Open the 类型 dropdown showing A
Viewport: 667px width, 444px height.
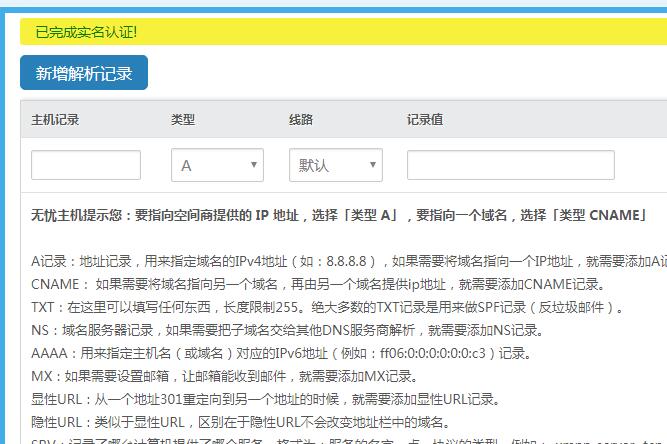[217, 165]
